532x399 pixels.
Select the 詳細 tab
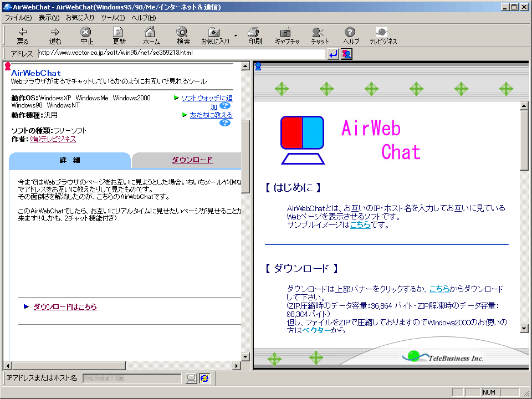[x=70, y=160]
